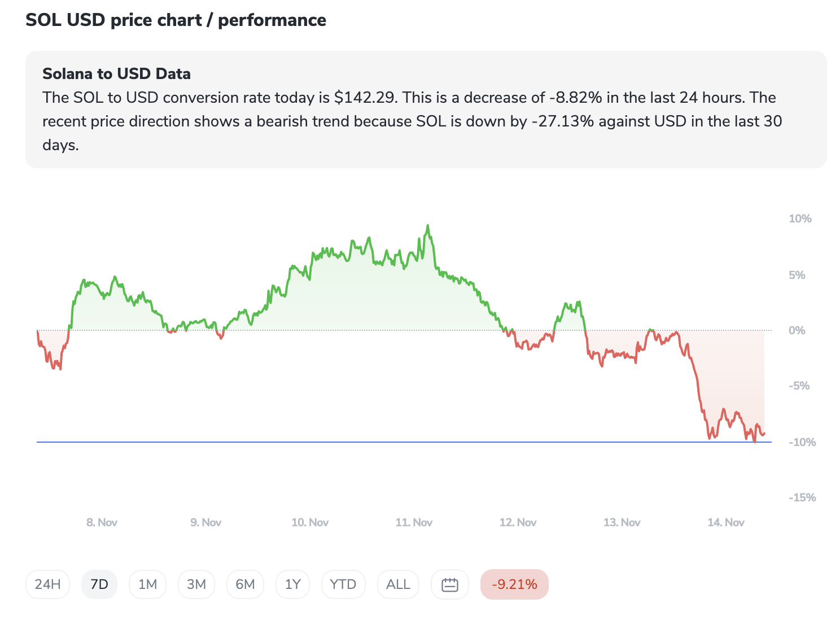Switch chart to 6M range
This screenshot has height=629, width=840.
(x=245, y=584)
